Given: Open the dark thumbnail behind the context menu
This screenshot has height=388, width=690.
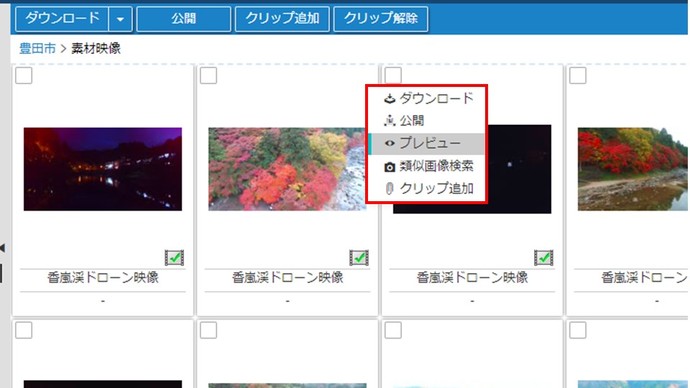Looking at the screenshot, I should tap(519, 169).
